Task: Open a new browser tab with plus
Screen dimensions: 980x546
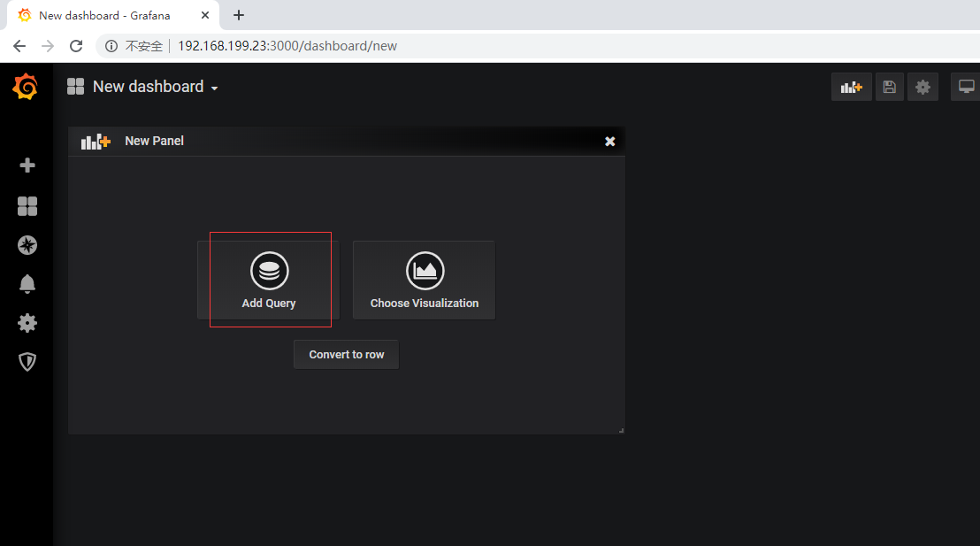Action: (x=239, y=15)
